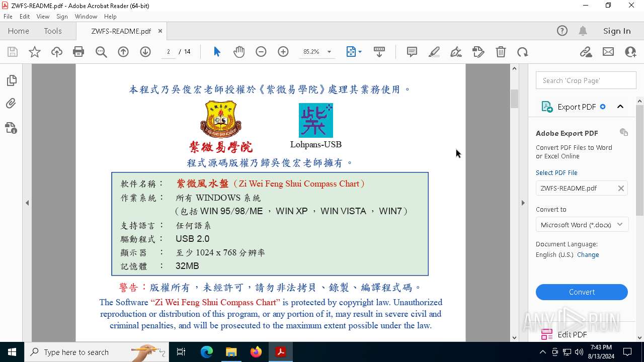
Task: Open the edit/stamp tool icon
Action: click(478, 52)
